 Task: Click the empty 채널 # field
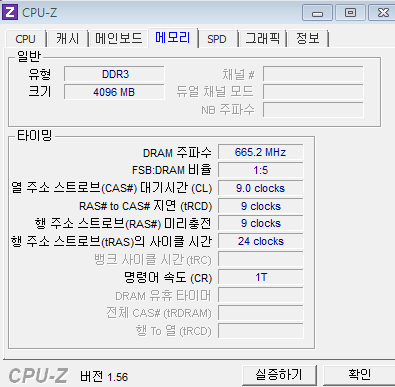(313, 74)
